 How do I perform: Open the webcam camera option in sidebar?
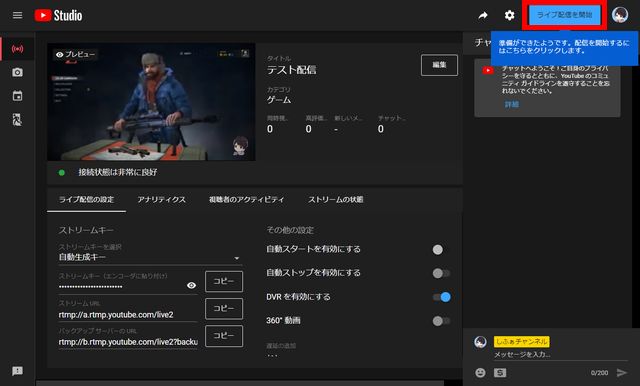click(17, 72)
